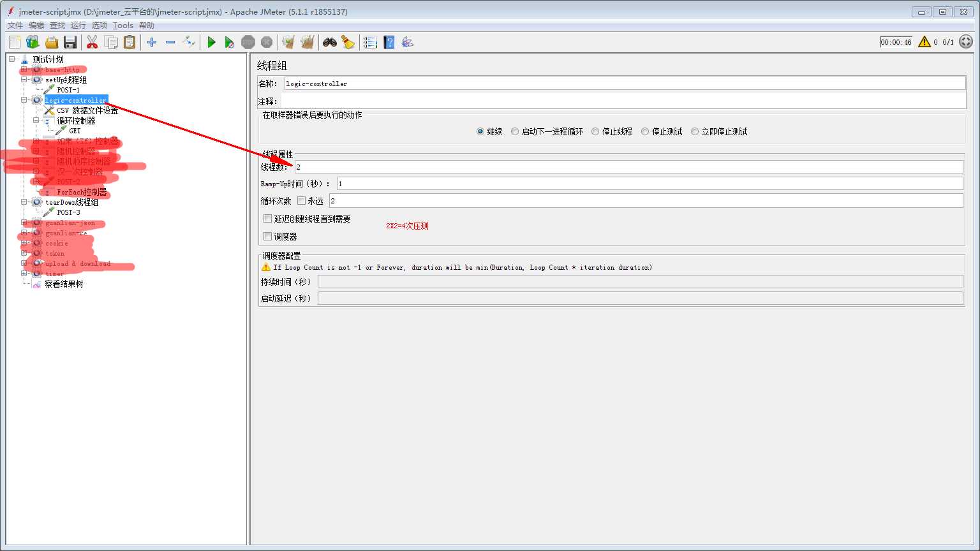
Task: Collapse all tree nodes with minus icon
Action: pos(170,42)
